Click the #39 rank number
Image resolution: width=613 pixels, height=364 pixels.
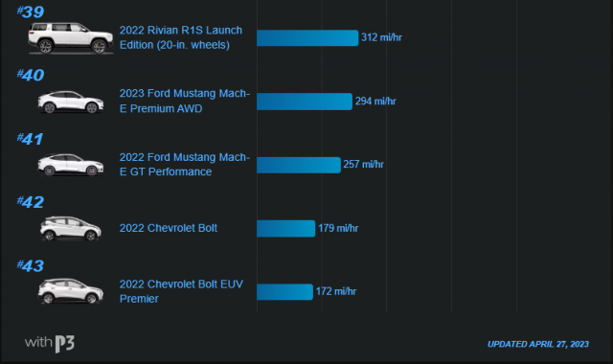click(x=31, y=11)
